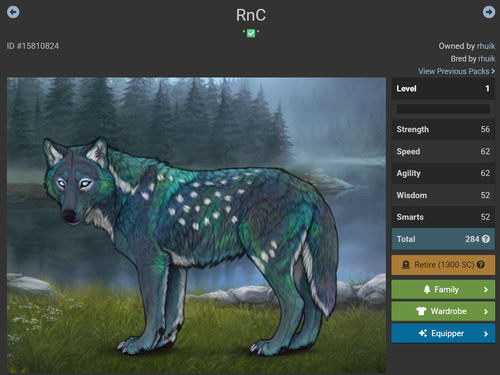Click the help icon next to Total 284
The width and height of the screenshot is (500, 375).
pos(486,239)
